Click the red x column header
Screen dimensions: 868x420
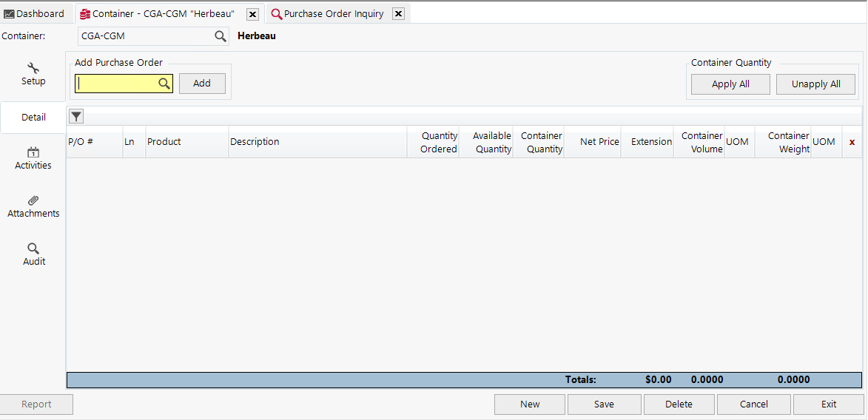pos(852,142)
